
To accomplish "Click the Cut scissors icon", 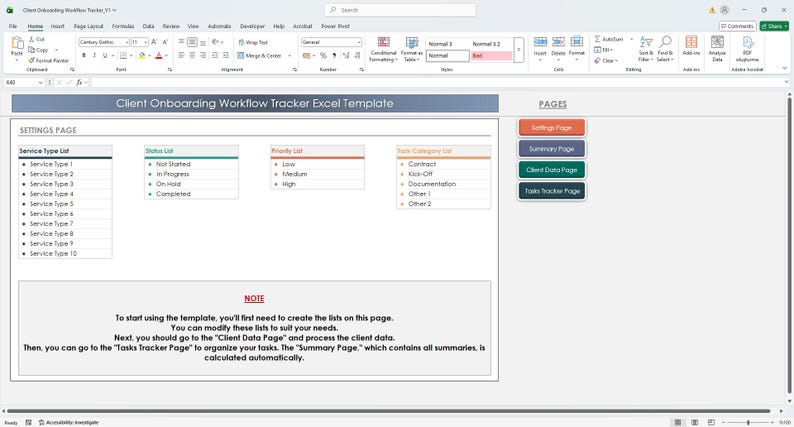I will pos(31,39).
